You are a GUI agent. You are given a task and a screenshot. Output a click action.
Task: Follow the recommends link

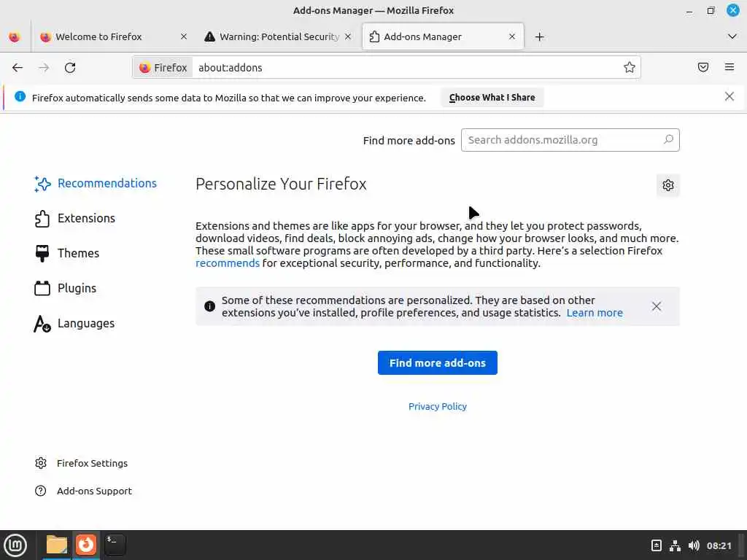pyautogui.click(x=228, y=263)
